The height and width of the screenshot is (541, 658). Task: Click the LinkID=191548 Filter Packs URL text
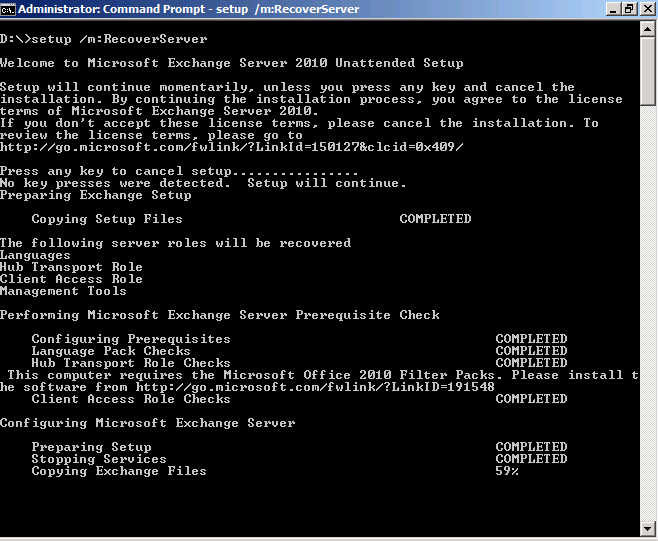(x=315, y=387)
